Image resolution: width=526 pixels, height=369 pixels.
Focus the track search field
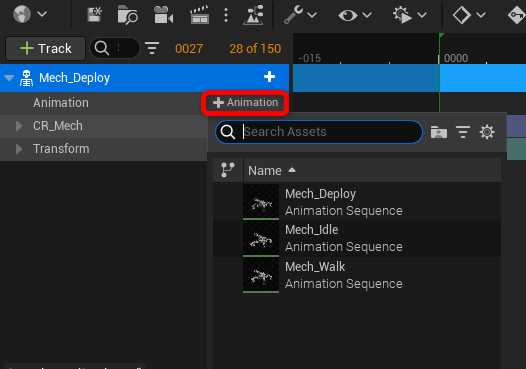[x=115, y=48]
